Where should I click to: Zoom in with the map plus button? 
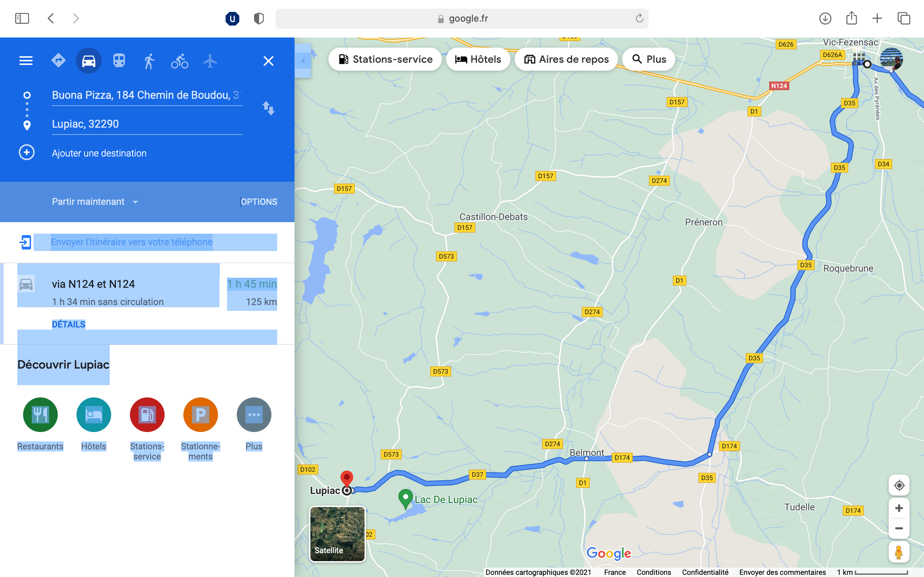899,508
